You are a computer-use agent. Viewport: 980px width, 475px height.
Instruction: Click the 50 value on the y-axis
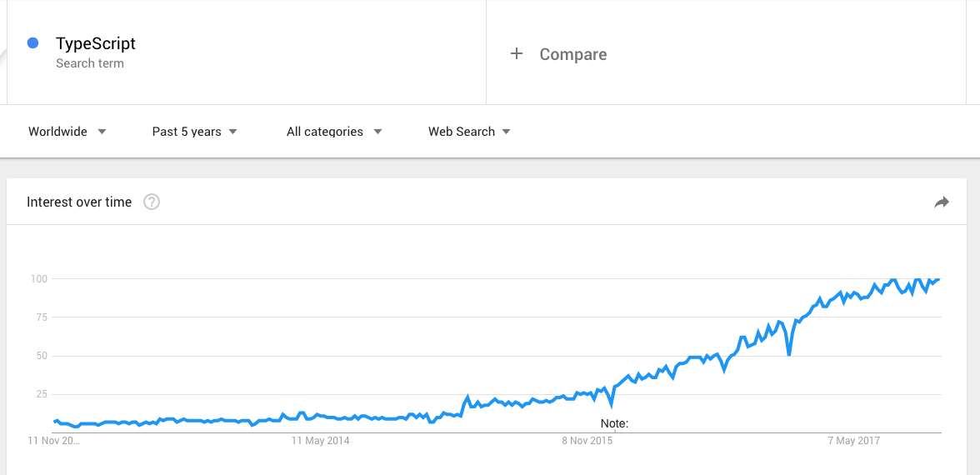coord(41,356)
